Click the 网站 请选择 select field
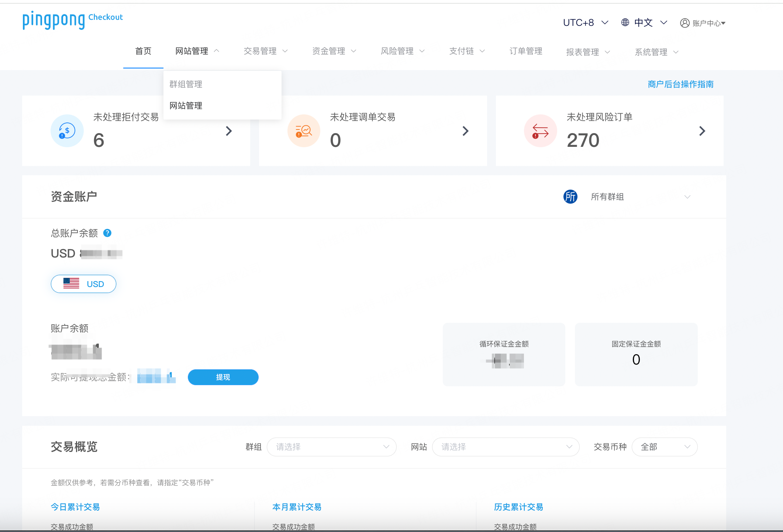This screenshot has width=783, height=532. [505, 447]
